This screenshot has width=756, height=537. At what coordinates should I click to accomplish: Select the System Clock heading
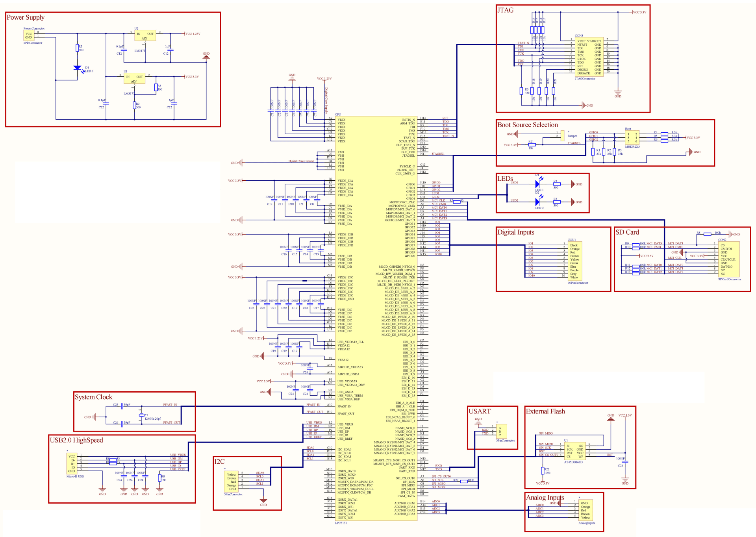93,397
